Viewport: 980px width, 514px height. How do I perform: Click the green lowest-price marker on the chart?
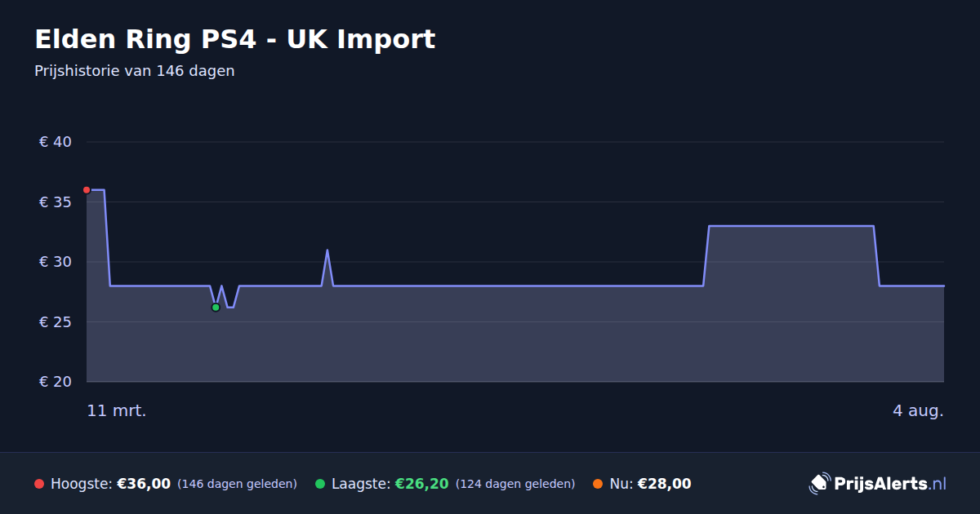click(216, 308)
